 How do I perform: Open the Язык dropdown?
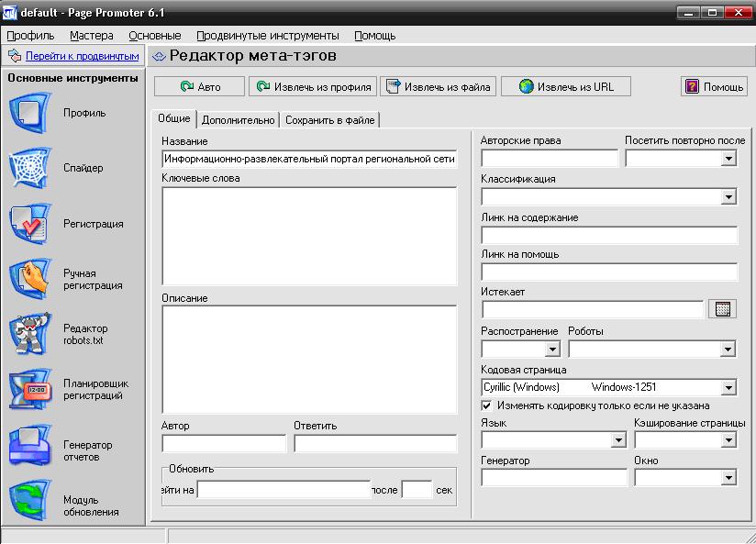618,440
